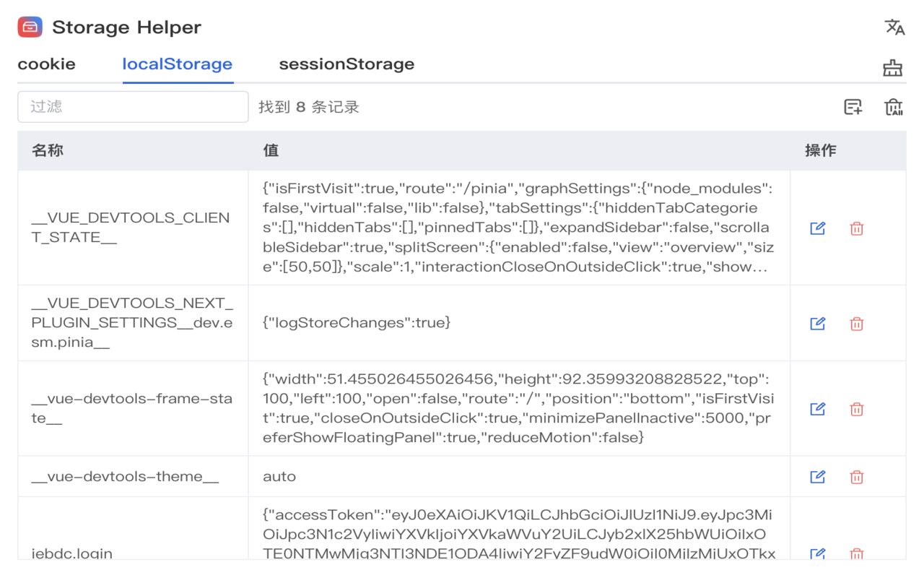Click the auto value cell
The image size is (924, 578).
[519, 477]
